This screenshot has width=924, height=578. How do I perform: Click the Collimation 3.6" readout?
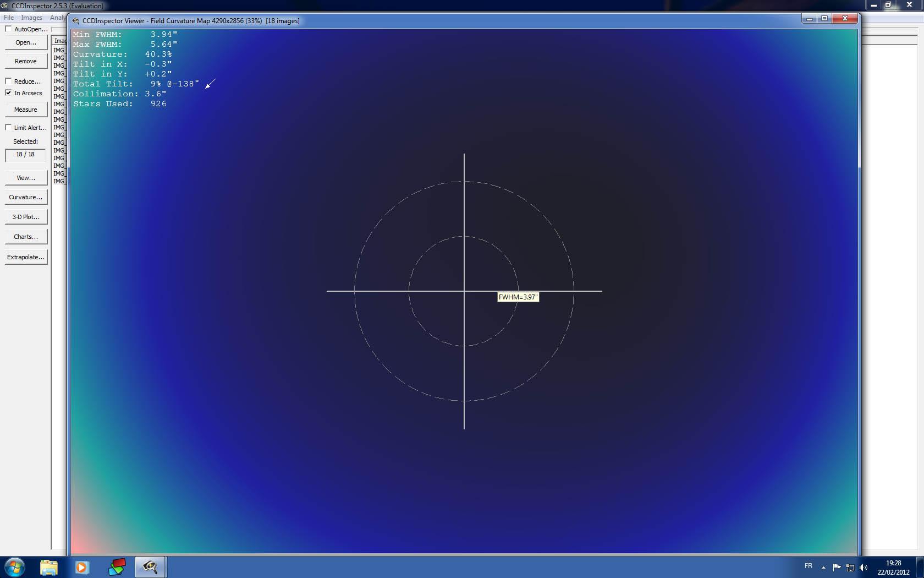point(119,94)
